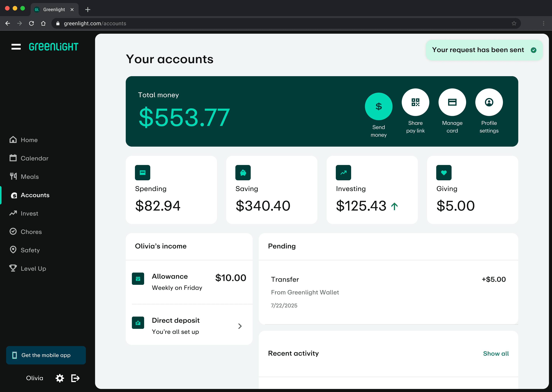Screen dimensions: 552x392
Task: Click Get the mobile app button
Action: [x=46, y=355]
